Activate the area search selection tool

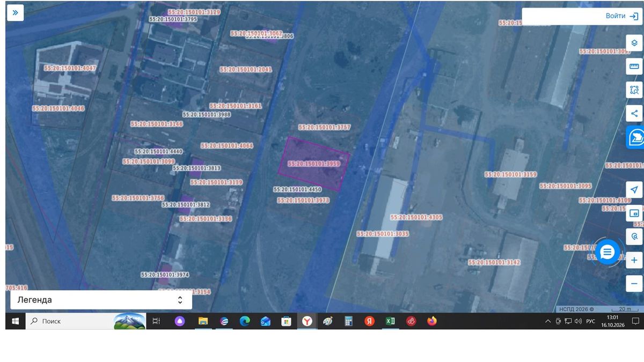point(634,90)
